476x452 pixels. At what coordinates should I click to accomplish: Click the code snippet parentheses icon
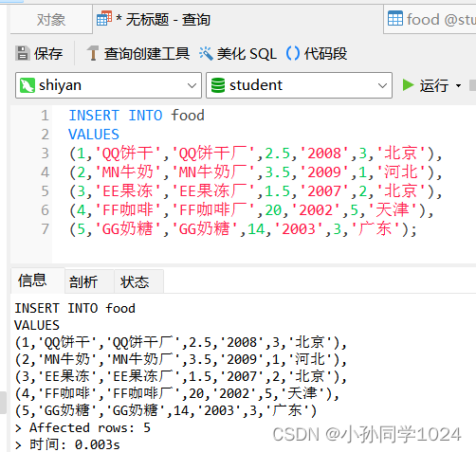tap(293, 53)
